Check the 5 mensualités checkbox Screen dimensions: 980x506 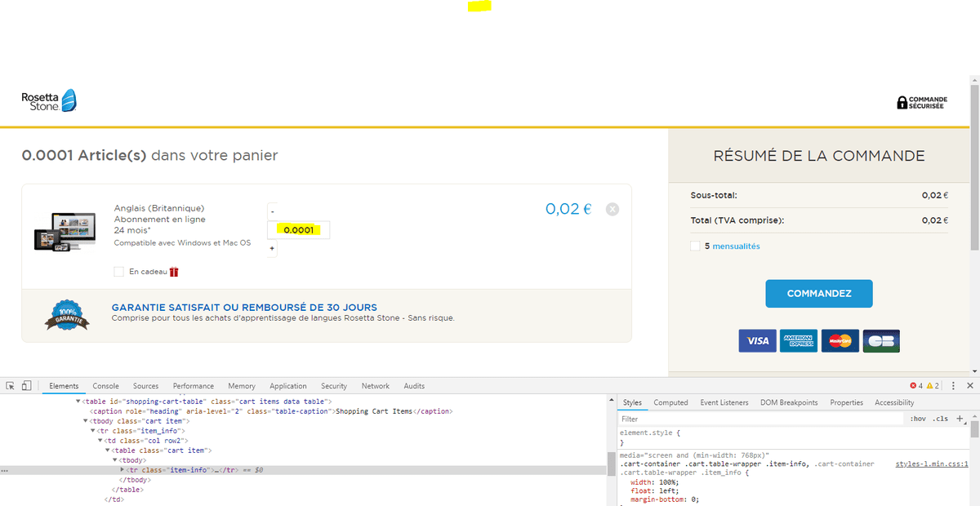[x=695, y=246]
